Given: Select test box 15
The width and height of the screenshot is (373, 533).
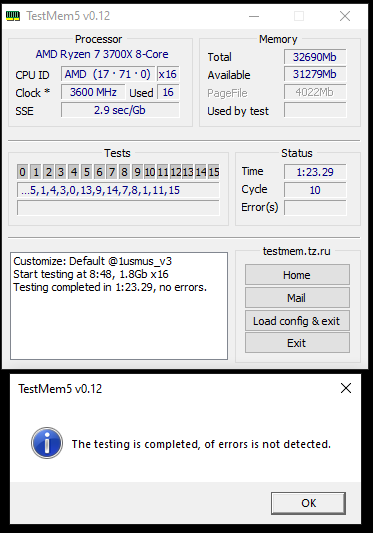Looking at the screenshot, I should pyautogui.click(x=214, y=172).
